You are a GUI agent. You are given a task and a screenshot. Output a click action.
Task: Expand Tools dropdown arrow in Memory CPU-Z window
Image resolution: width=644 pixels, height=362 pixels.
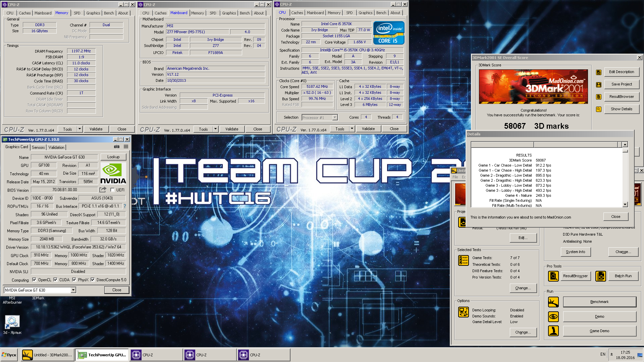[80, 129]
